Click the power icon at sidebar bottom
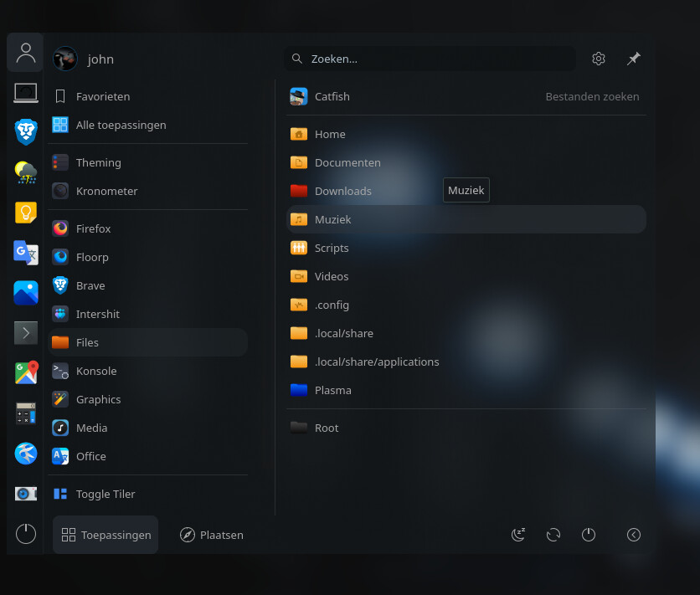The width and height of the screenshot is (700, 595). point(26,534)
